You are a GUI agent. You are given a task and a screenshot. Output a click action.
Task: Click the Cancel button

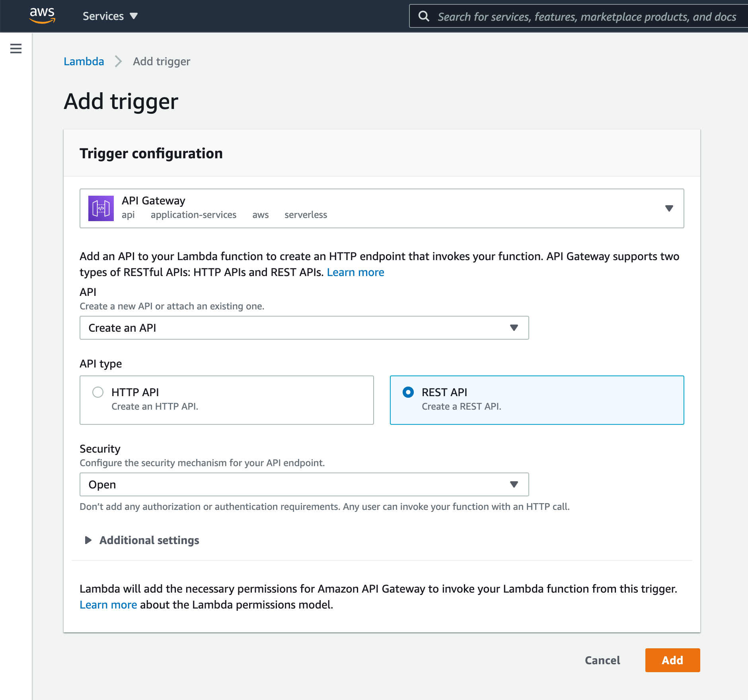(x=602, y=660)
